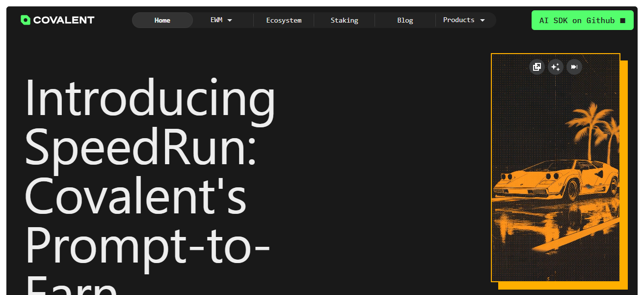Click the word Introducing in the headline
Image resolution: width=644 pixels, height=295 pixels.
pyautogui.click(x=150, y=98)
